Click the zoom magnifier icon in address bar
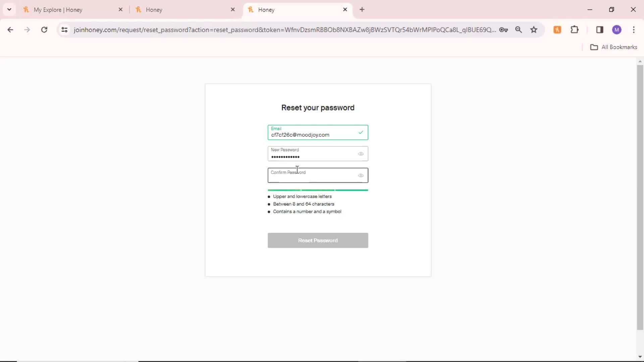Image resolution: width=644 pixels, height=362 pixels. point(519,30)
